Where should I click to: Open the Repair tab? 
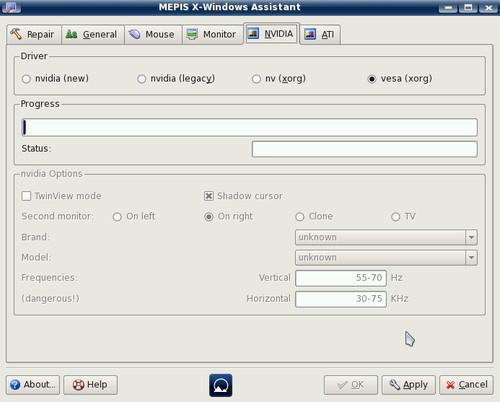[x=34, y=34]
